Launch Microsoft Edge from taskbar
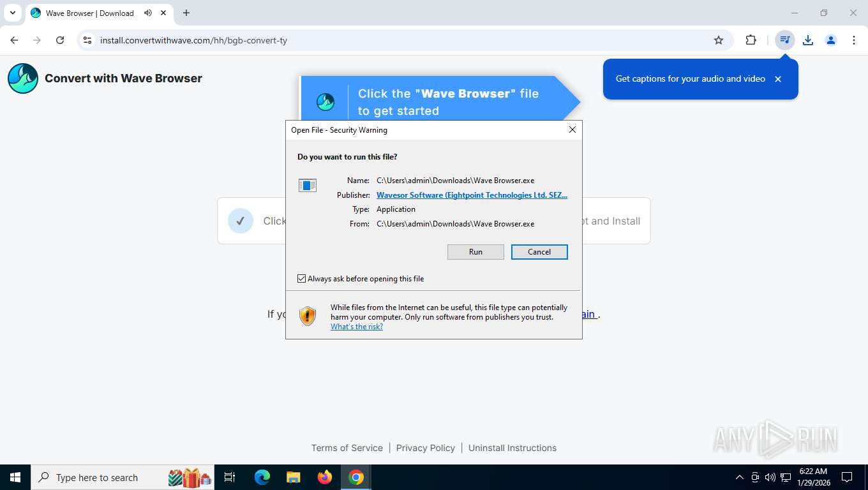The width and height of the screenshot is (868, 490). coord(262,477)
